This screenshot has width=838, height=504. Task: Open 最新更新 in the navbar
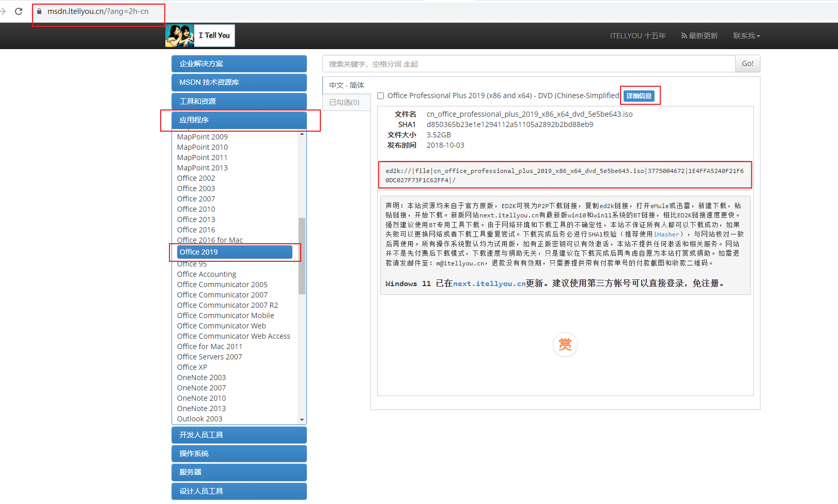coord(700,36)
